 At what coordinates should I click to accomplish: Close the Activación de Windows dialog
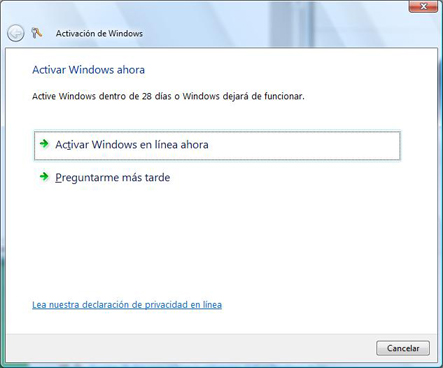[x=423, y=6]
